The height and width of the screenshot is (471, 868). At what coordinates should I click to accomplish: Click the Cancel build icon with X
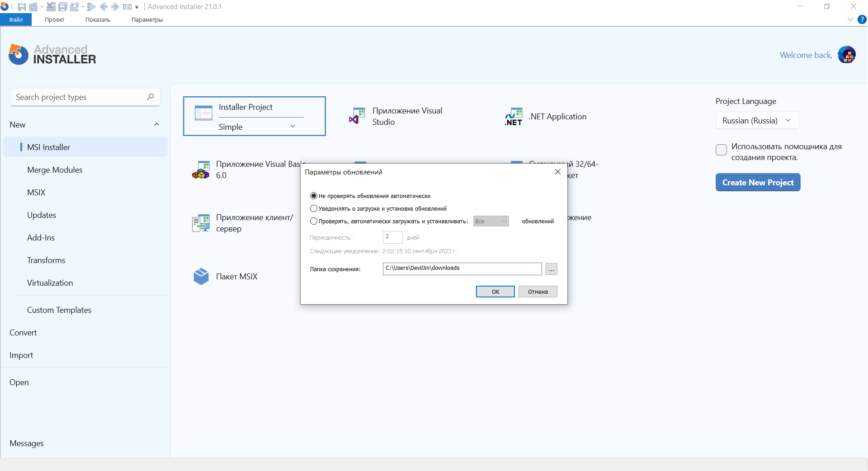tap(51, 7)
